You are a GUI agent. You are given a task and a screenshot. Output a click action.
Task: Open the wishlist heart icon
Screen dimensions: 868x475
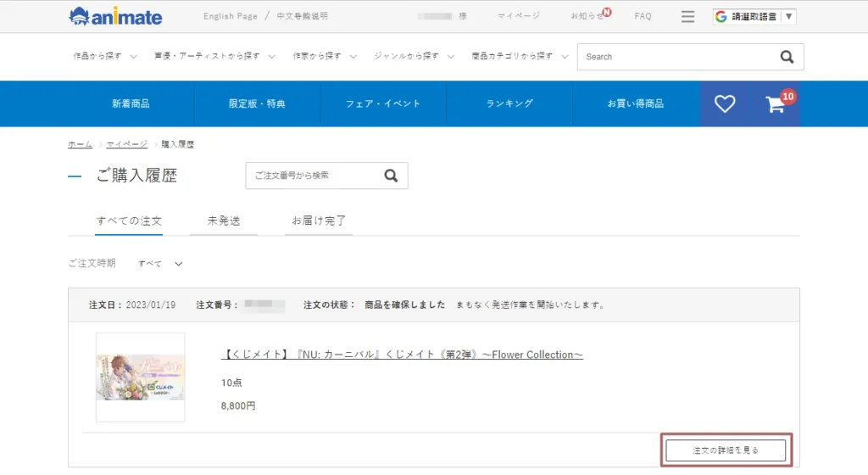click(x=724, y=103)
